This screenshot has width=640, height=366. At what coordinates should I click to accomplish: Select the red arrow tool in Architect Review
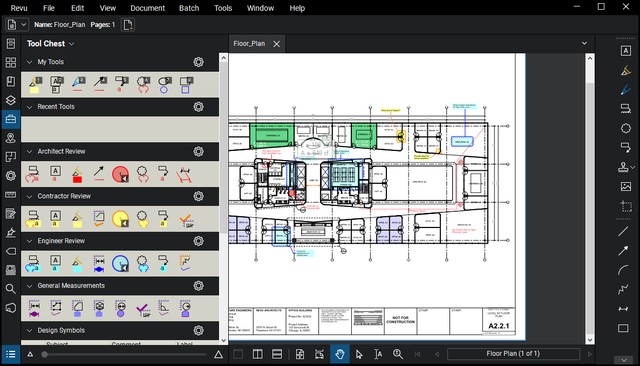tap(99, 173)
